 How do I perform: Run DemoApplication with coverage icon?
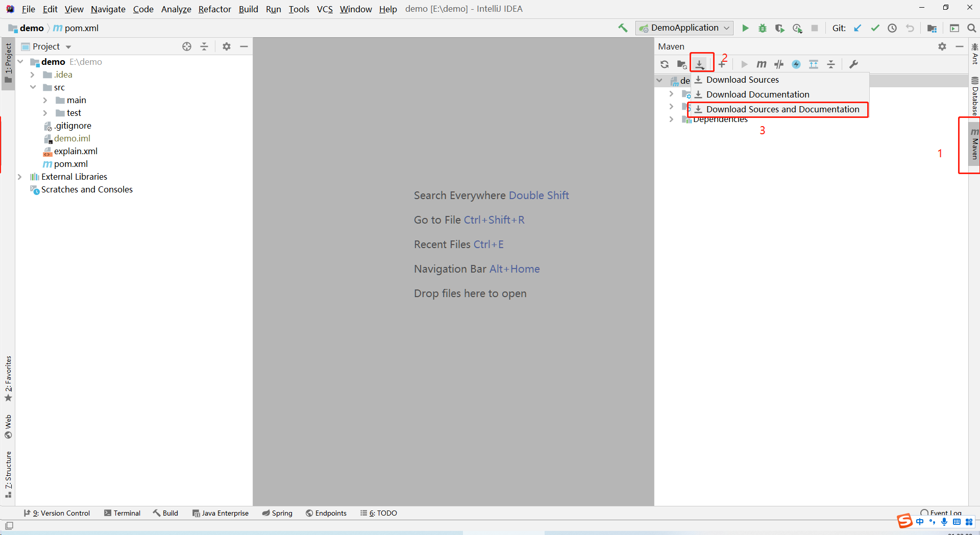click(779, 28)
